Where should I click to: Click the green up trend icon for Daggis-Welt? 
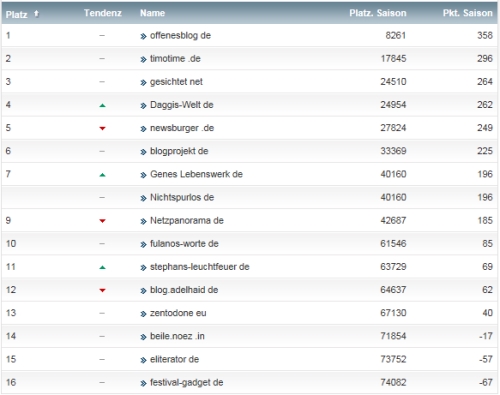102,105
